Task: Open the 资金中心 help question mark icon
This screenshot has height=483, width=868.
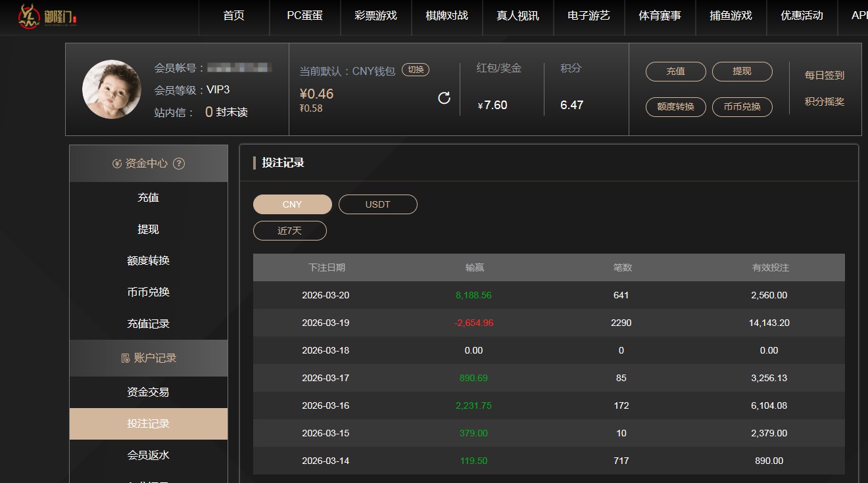Action: pyautogui.click(x=180, y=164)
